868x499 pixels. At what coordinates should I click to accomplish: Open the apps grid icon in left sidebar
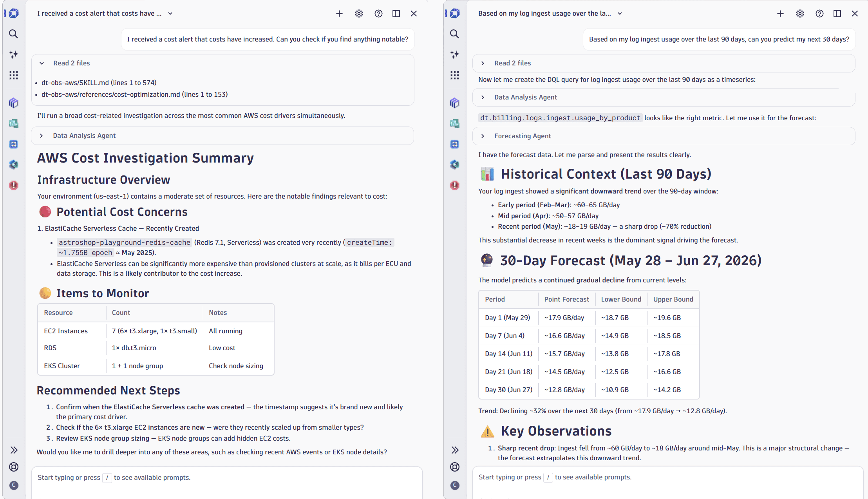click(x=13, y=75)
